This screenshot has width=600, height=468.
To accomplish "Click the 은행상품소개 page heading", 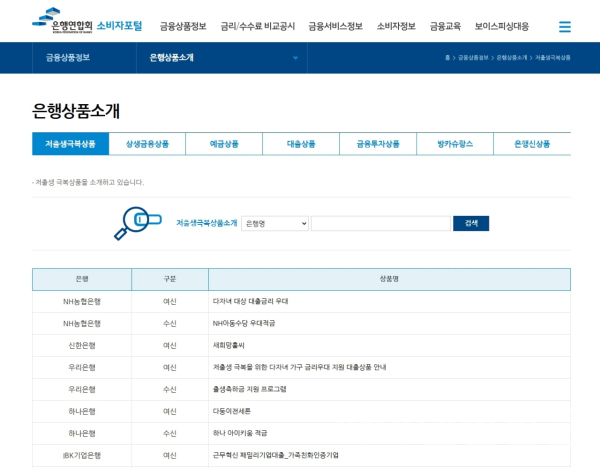I will 76,111.
